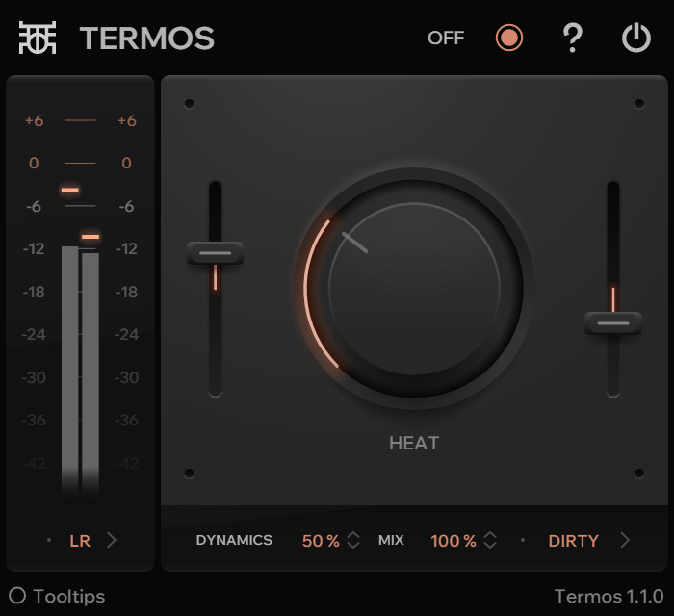Click the right vertical slider handle
Screen dimensions: 674x616
point(613,323)
